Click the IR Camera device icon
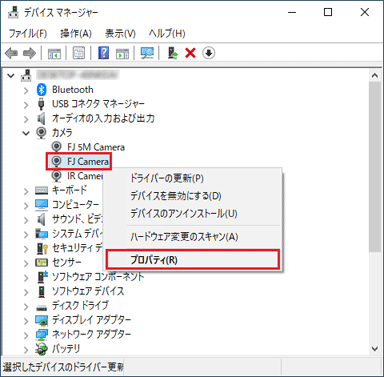The width and height of the screenshot is (384, 377). point(57,176)
